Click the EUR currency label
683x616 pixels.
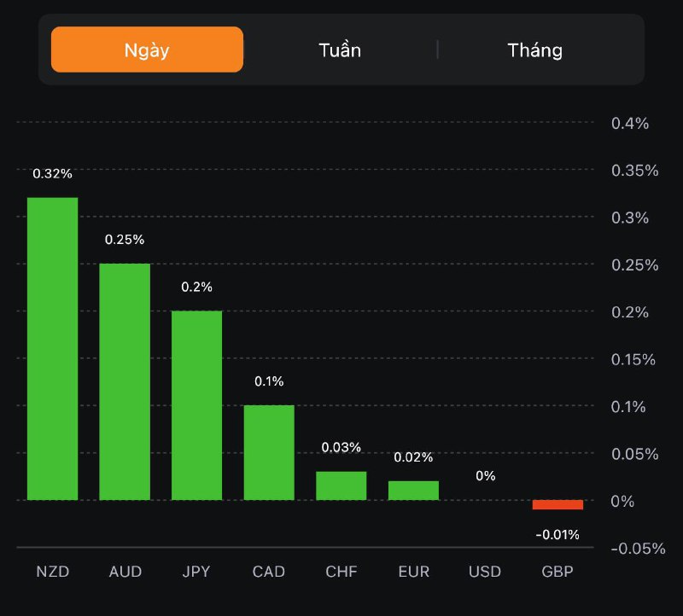[x=413, y=572]
